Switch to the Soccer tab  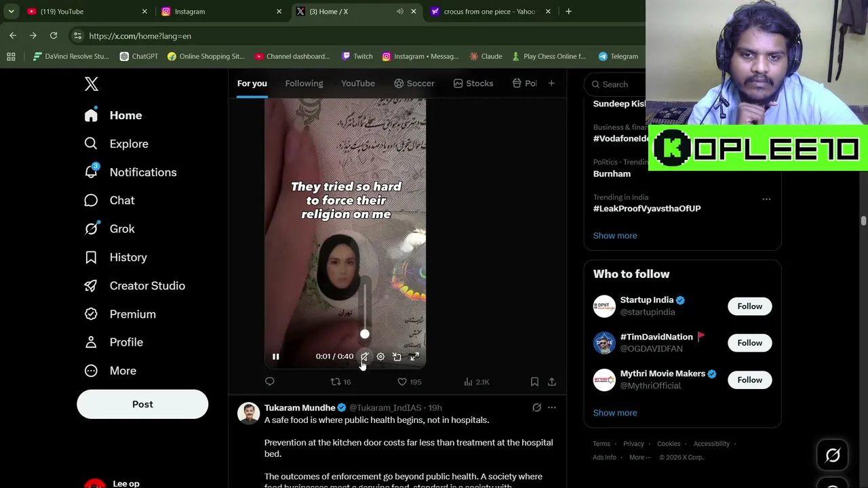pyautogui.click(x=414, y=83)
